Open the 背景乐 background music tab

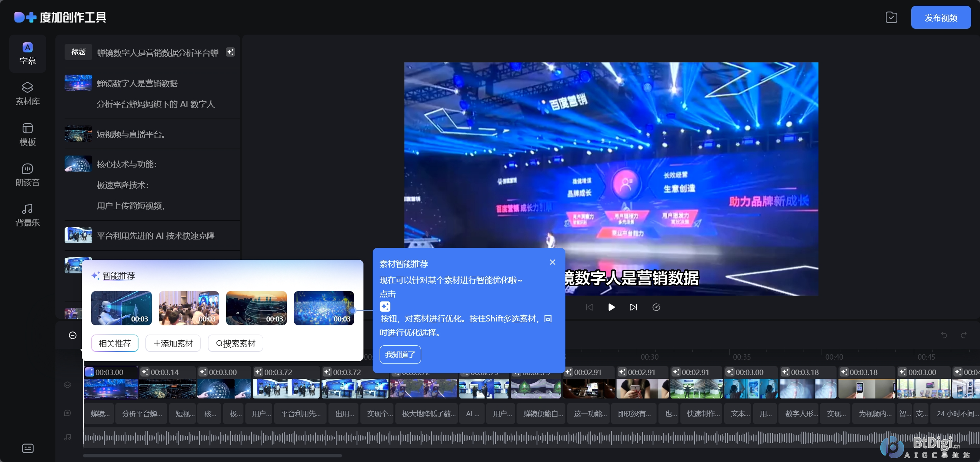click(x=27, y=215)
